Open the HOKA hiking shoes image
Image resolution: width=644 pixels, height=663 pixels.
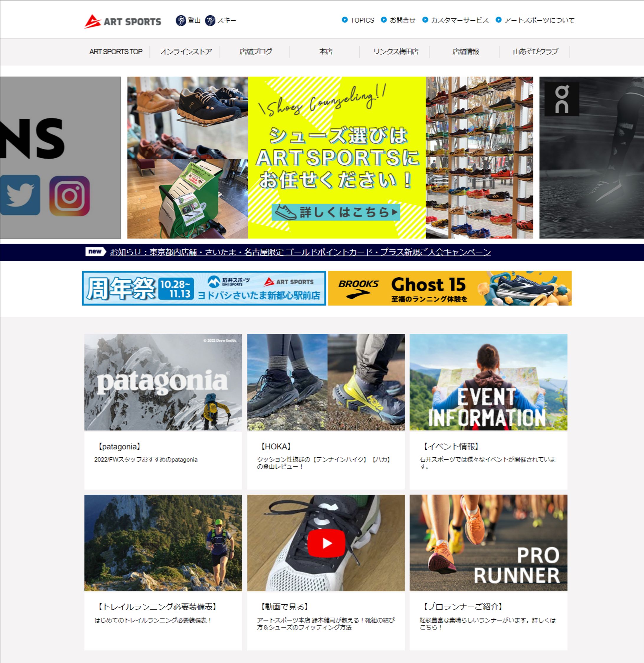point(326,382)
